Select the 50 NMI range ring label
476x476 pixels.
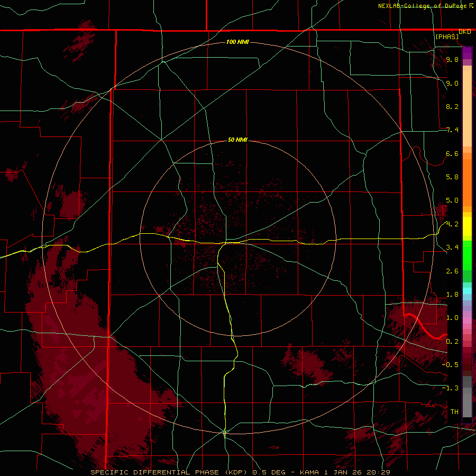237,140
